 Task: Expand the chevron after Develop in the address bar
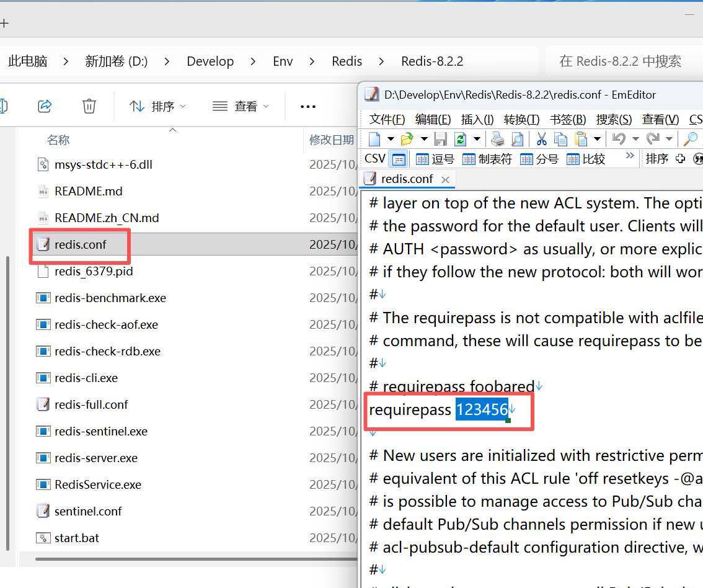254,61
